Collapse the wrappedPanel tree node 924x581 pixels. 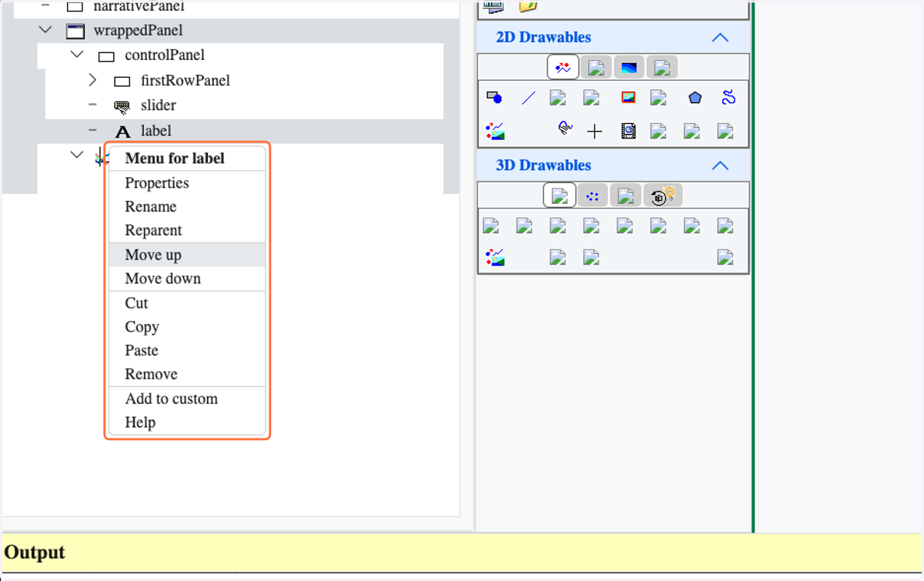pos(45,30)
